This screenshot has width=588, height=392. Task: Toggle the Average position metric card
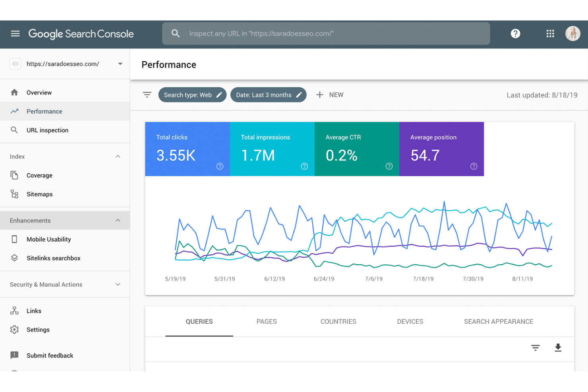click(x=441, y=149)
